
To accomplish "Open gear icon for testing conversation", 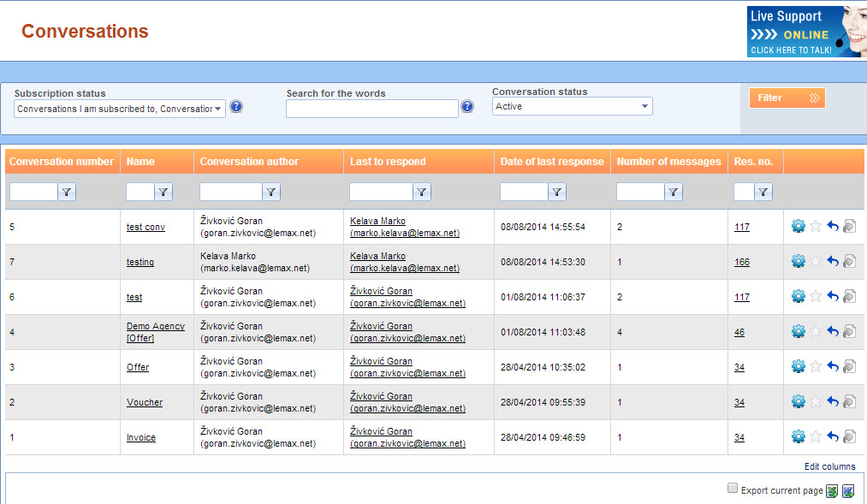I will click(x=798, y=261).
